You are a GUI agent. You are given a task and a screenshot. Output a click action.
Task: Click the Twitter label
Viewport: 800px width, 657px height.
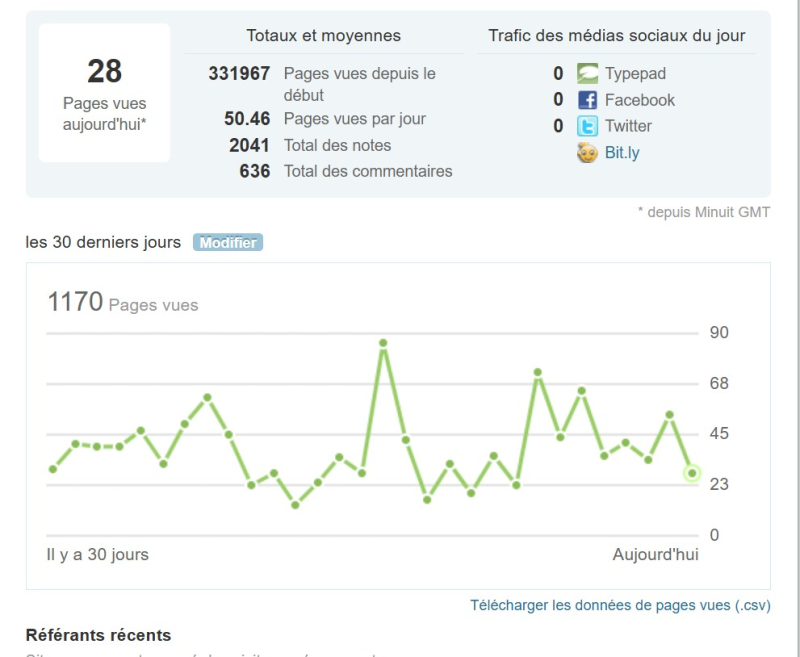pyautogui.click(x=628, y=126)
